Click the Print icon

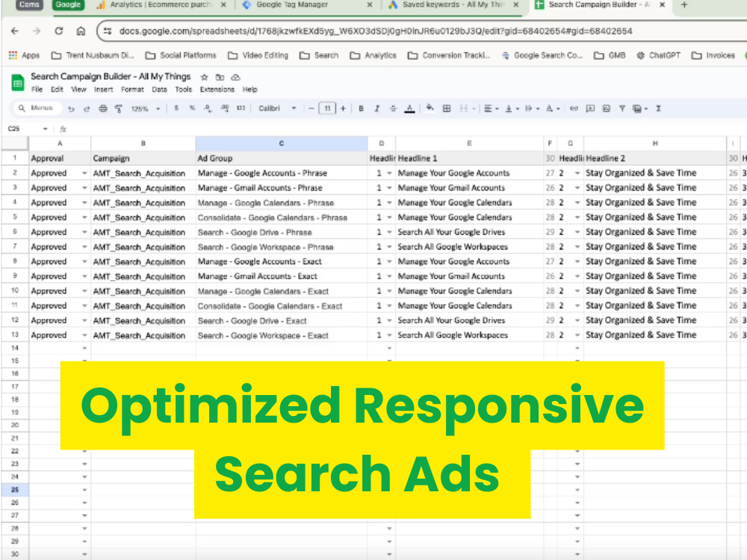point(103,108)
